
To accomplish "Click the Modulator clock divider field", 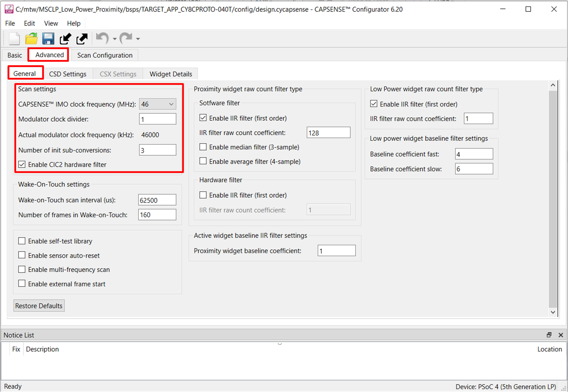I will coord(157,119).
